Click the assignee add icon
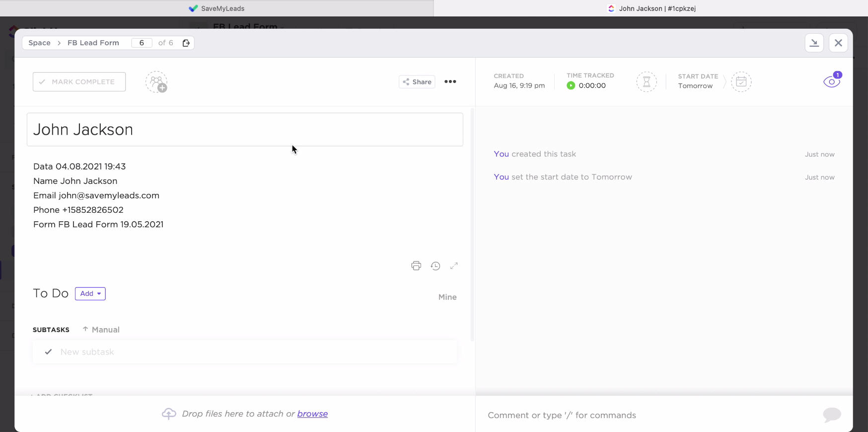868x432 pixels. (x=156, y=82)
